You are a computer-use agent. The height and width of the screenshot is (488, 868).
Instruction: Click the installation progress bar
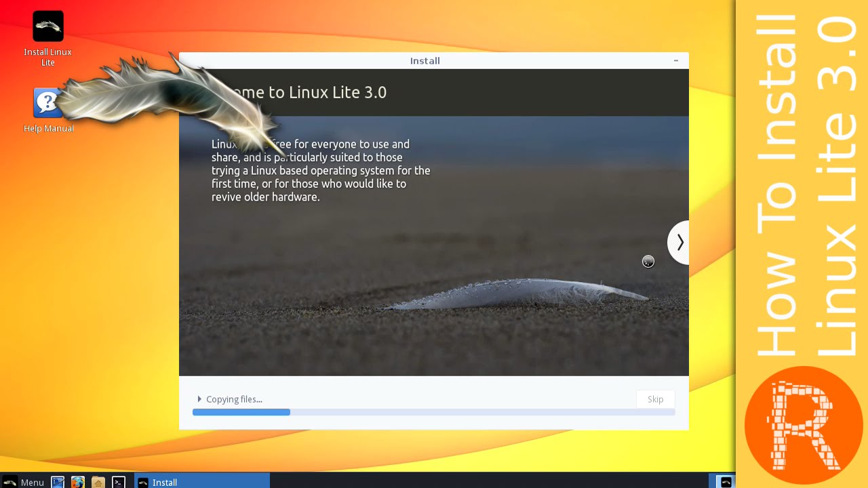pyautogui.click(x=434, y=412)
